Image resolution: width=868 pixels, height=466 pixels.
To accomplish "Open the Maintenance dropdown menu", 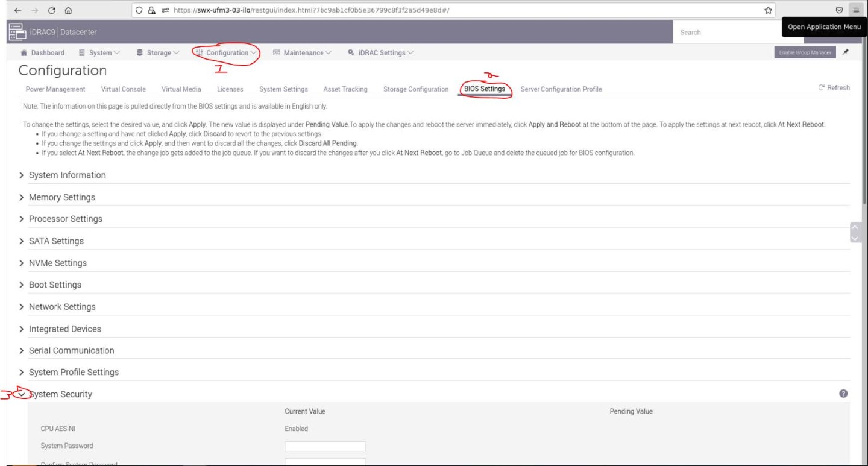I will [303, 53].
